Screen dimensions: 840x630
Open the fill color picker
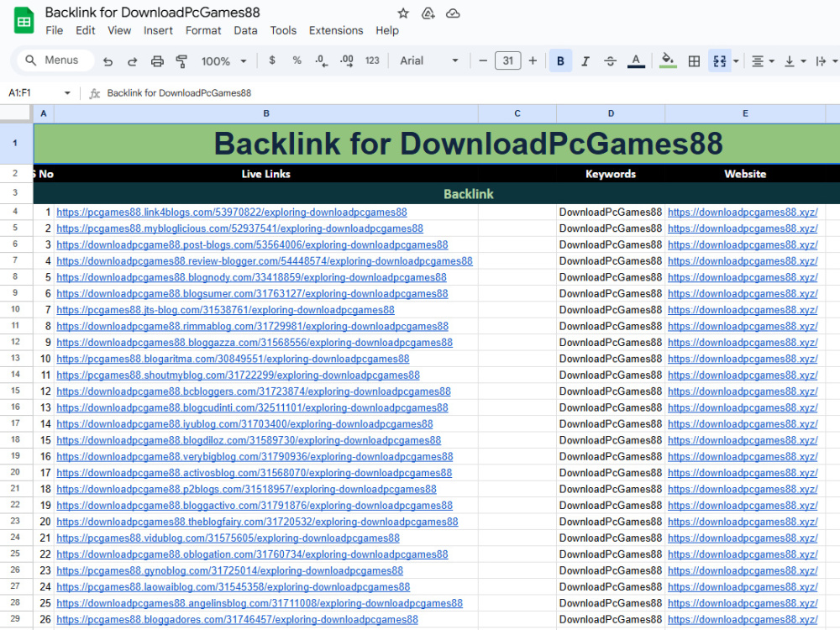[x=668, y=60]
